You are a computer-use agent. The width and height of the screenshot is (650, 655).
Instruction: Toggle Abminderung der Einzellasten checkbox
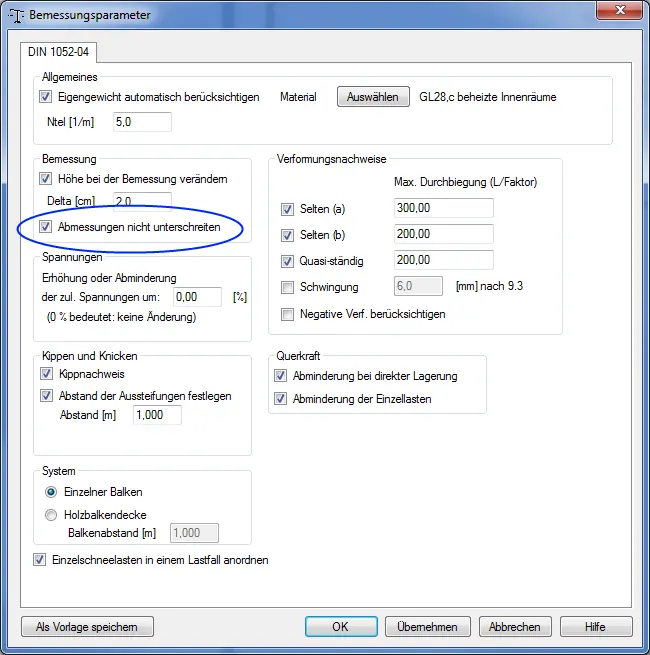tap(280, 399)
